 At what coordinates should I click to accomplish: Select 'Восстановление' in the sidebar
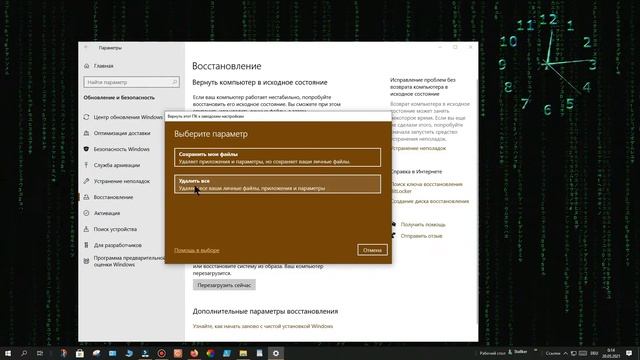113,197
